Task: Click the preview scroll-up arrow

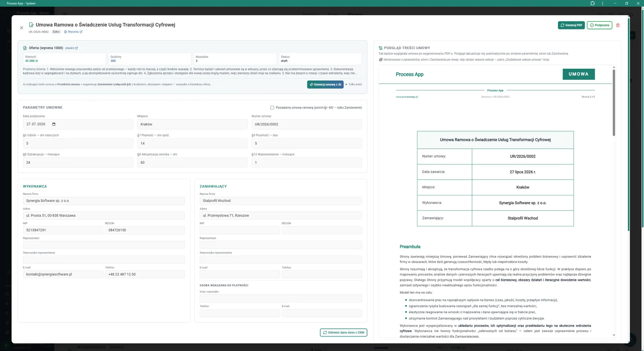Action: click(614, 67)
